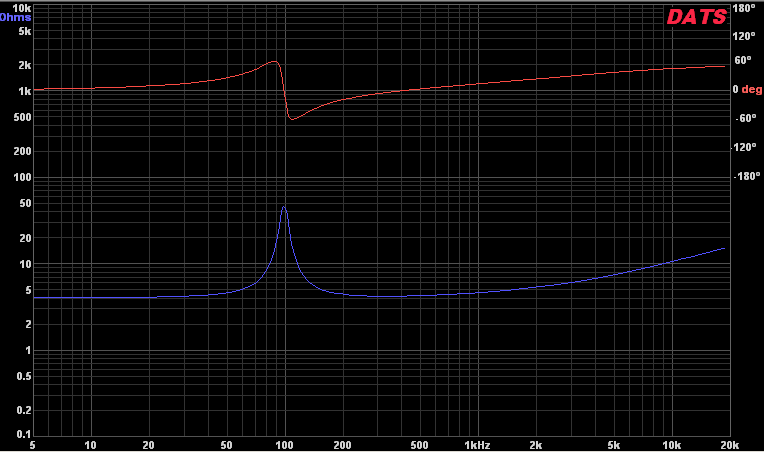Click the 2k frequency axis label
Image resolution: width=764 pixels, height=452 pixels.
click(536, 445)
